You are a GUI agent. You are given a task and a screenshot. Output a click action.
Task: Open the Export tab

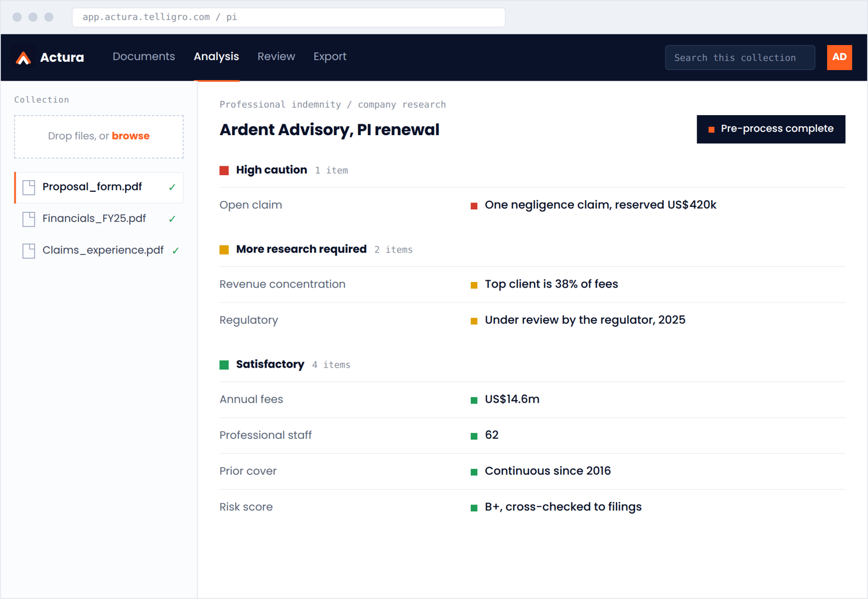(330, 57)
